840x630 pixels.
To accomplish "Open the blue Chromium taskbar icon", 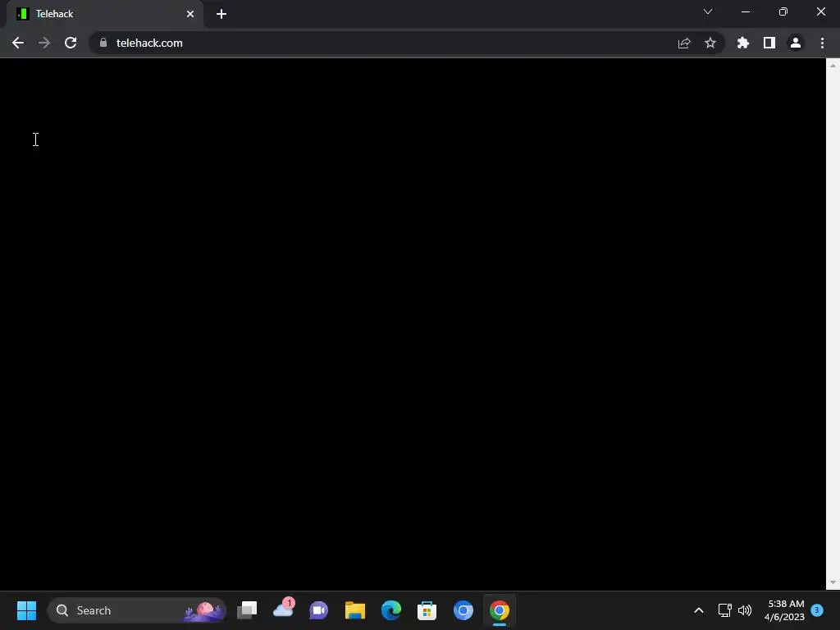I will point(463,610).
